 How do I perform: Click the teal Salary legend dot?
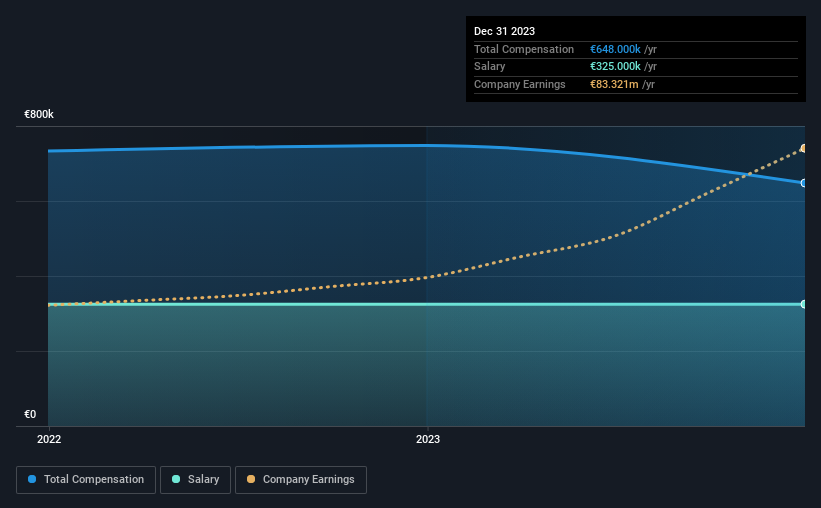click(176, 479)
